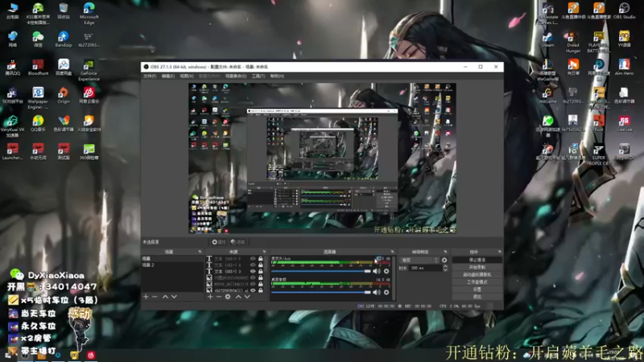Image resolution: width=644 pixels, height=362 pixels.
Task: Open the Edit menu in OBS
Action: (x=168, y=76)
